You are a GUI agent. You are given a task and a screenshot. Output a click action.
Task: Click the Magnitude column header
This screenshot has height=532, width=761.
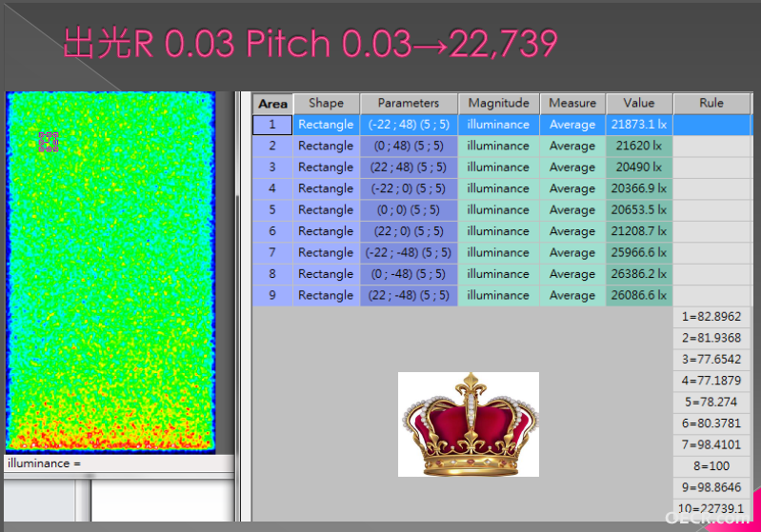(498, 104)
